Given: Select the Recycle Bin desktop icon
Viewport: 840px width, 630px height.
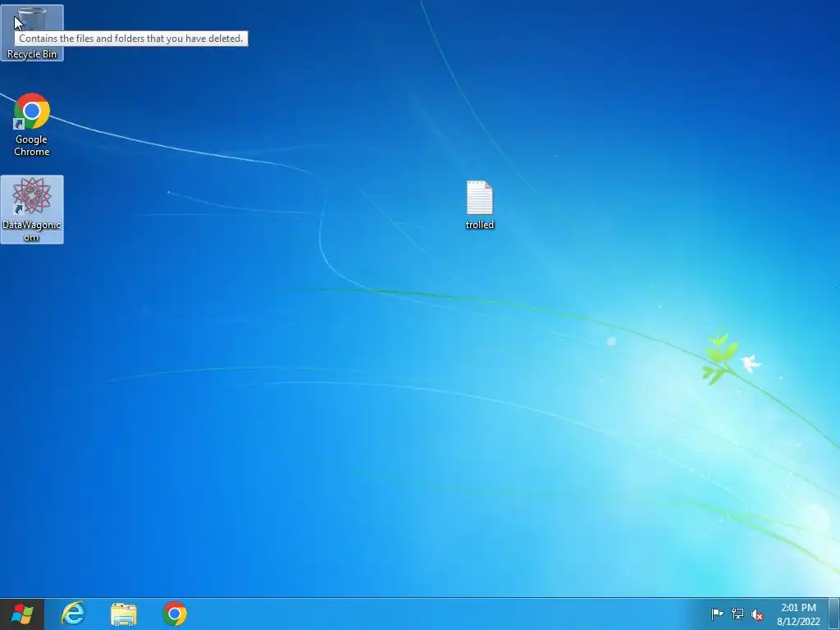Looking at the screenshot, I should click(32, 32).
